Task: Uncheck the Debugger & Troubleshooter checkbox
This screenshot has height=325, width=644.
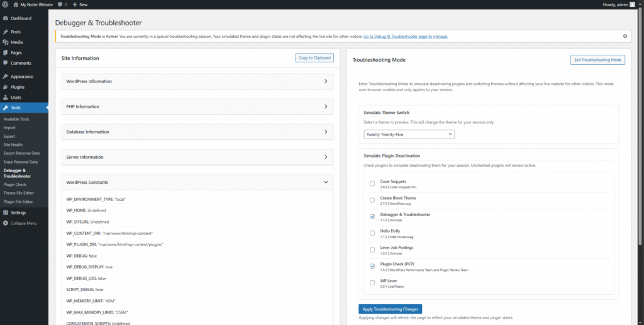Action: [372, 217]
